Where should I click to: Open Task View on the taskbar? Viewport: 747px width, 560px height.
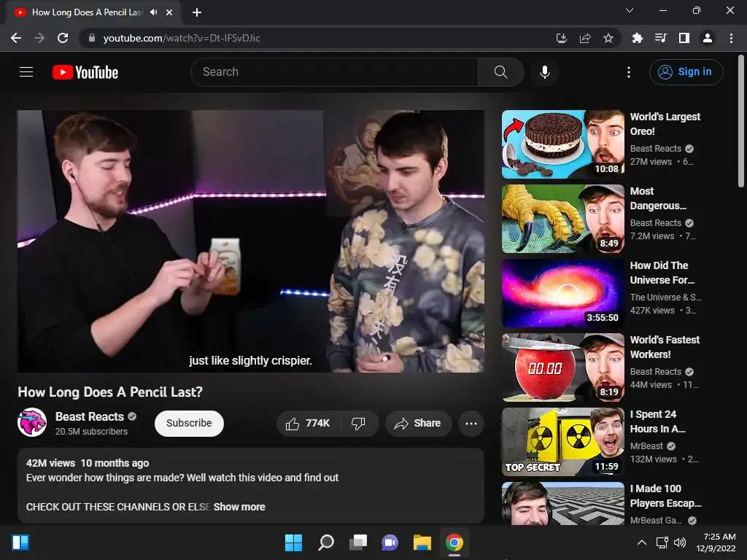[358, 542]
